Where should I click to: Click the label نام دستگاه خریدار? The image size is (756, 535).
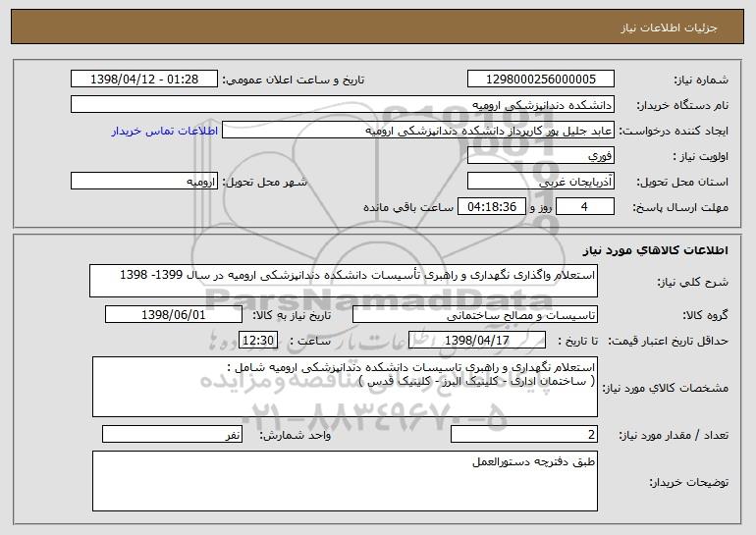(x=682, y=106)
